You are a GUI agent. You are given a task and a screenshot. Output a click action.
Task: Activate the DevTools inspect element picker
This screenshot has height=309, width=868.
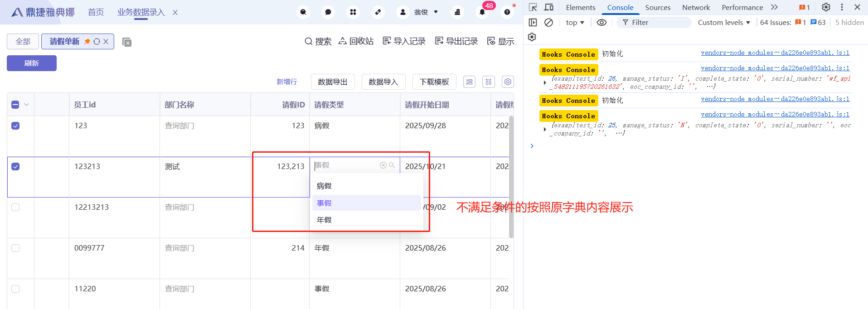533,7
